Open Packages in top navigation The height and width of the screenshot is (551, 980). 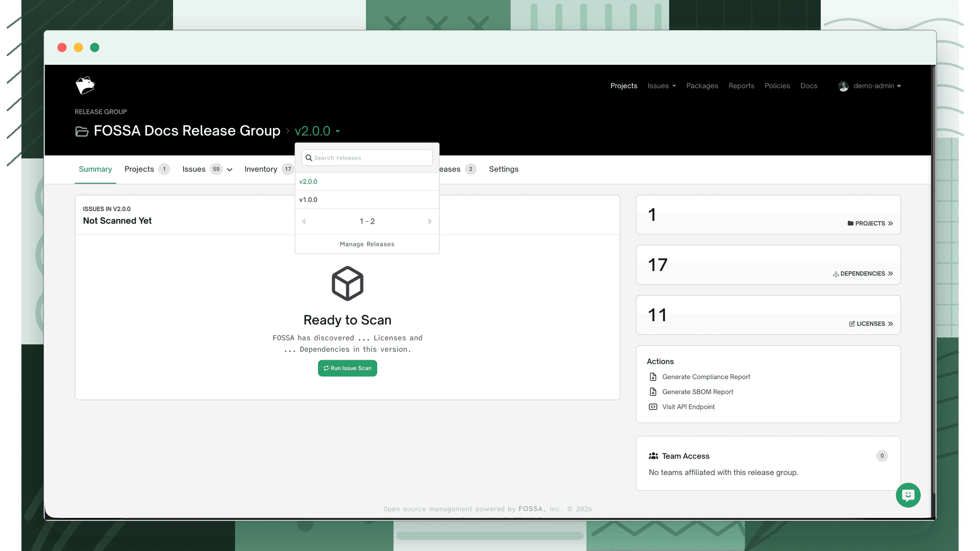[702, 86]
